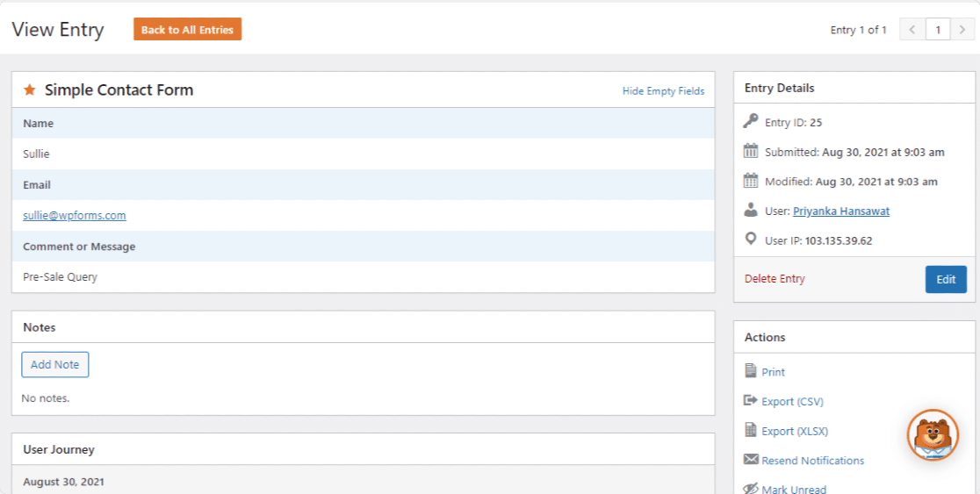Click the Resend Notifications envelope icon
The image size is (980, 494).
(751, 460)
